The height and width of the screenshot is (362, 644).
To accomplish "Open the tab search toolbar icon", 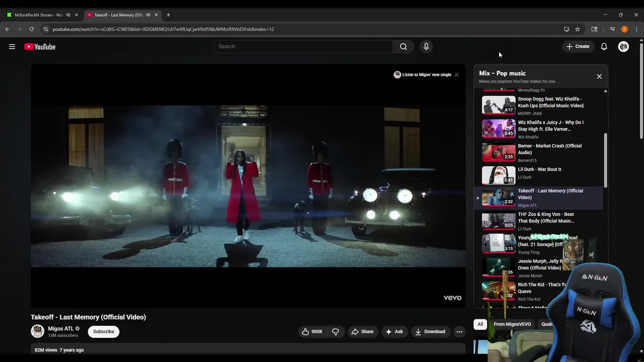I will (594, 29).
